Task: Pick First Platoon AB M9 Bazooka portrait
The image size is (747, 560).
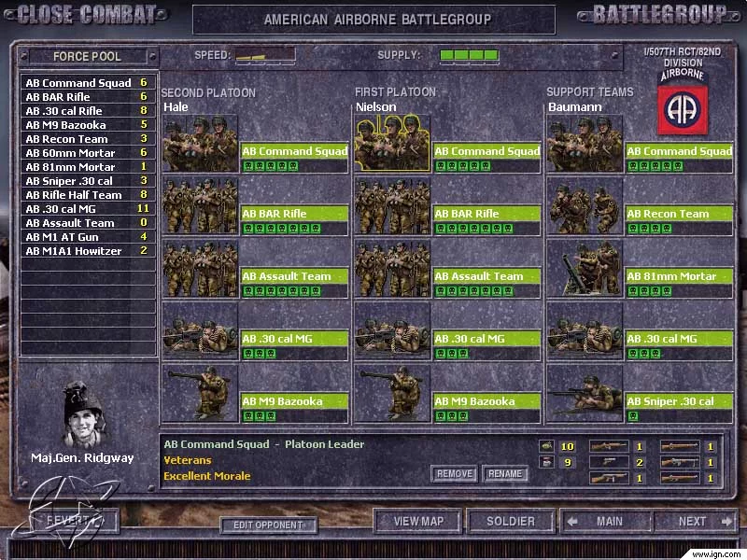Action: pyautogui.click(x=392, y=393)
